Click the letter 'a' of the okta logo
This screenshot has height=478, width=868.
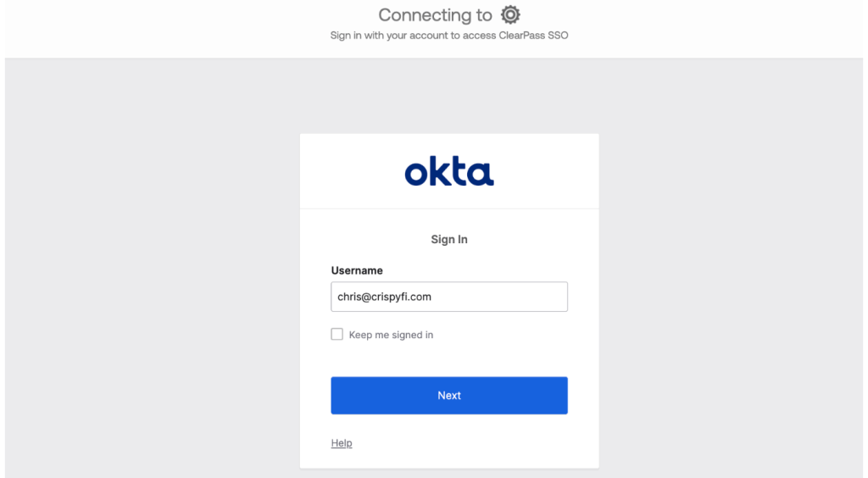[x=481, y=174]
